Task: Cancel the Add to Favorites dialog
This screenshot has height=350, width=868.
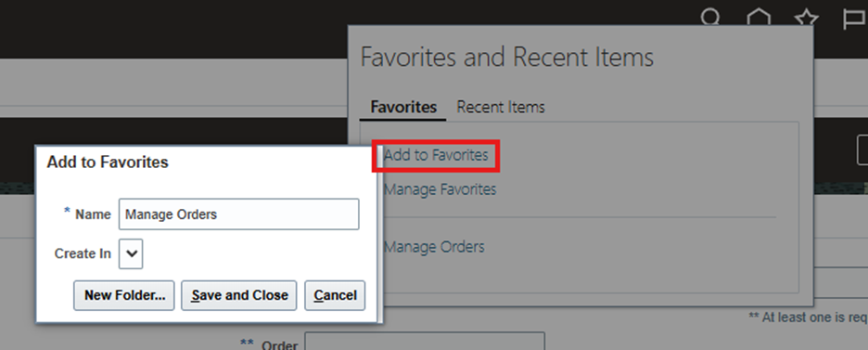Action: [x=335, y=295]
